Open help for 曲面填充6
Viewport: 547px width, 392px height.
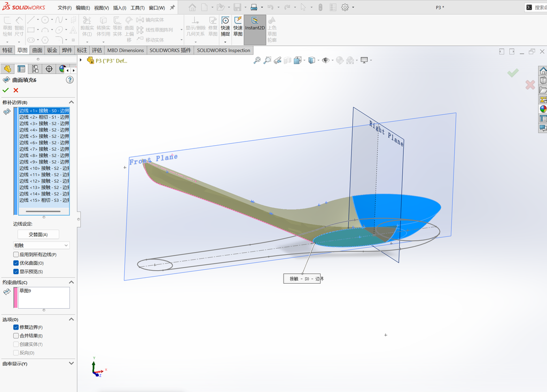70,80
